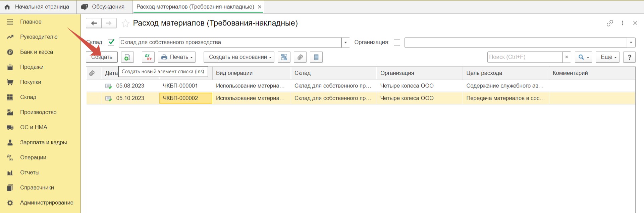Select the Склад sidebar section
This screenshot has width=644, height=213.
pyautogui.click(x=28, y=97)
